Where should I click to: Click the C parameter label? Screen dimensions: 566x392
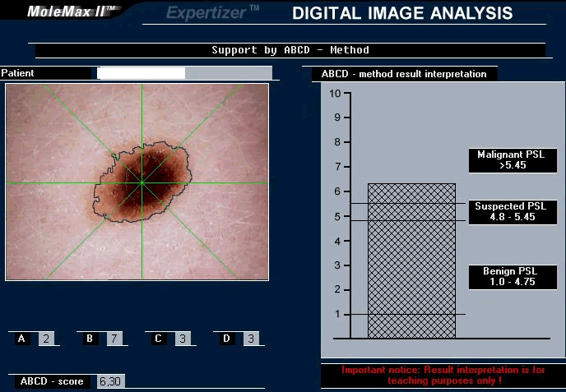[x=158, y=339]
